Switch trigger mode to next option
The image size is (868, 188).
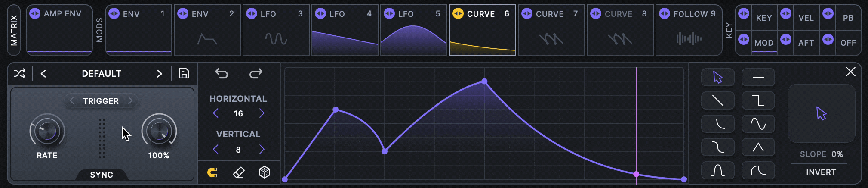130,101
